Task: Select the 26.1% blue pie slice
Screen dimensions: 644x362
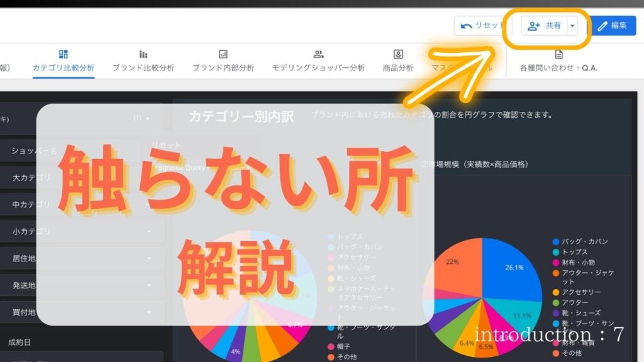Action: 513,271
